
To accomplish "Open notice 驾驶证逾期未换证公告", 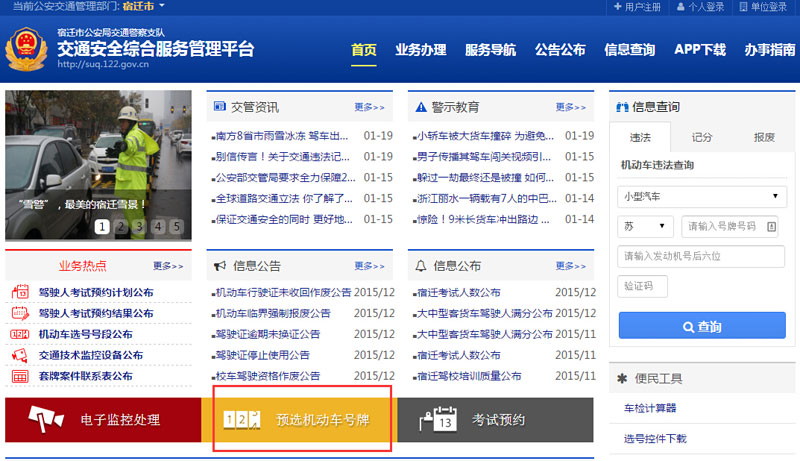I will 266,334.
